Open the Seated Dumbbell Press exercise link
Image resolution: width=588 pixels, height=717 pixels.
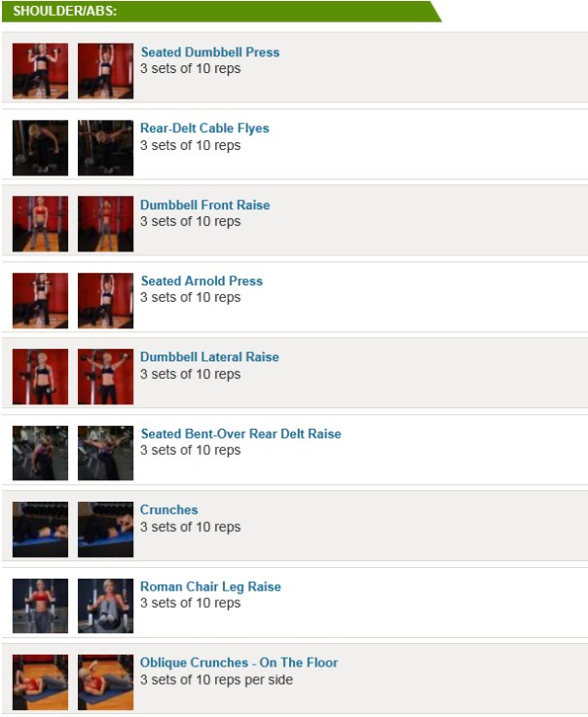209,53
